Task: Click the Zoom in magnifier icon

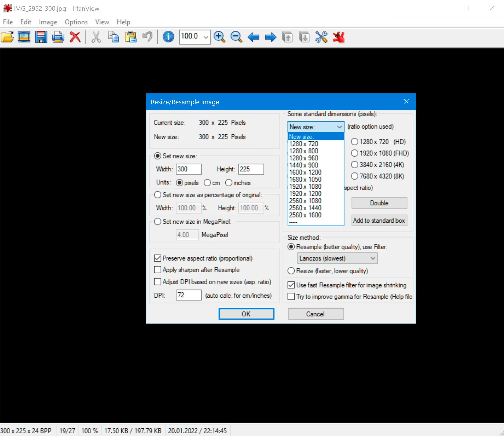Action: pos(220,37)
